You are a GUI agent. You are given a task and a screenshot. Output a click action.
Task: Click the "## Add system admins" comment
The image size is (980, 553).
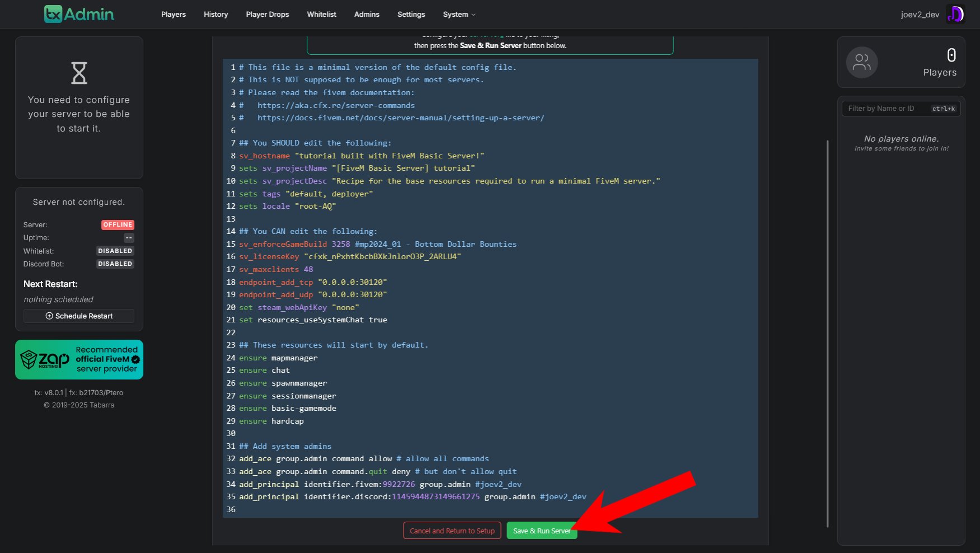coord(285,446)
